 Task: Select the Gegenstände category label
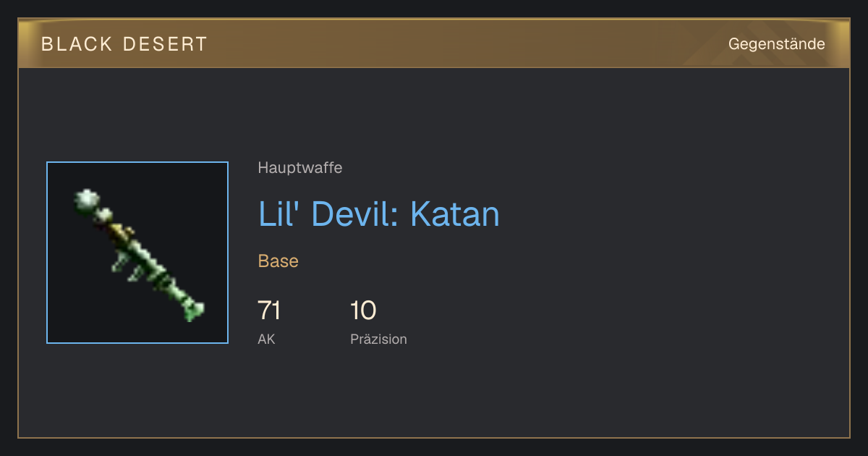(776, 43)
